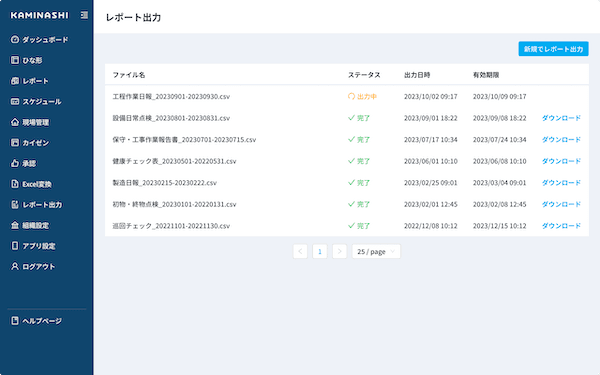Click output date 2023/02/25 09:01
Image resolution: width=600 pixels, height=375 pixels.
tap(430, 183)
